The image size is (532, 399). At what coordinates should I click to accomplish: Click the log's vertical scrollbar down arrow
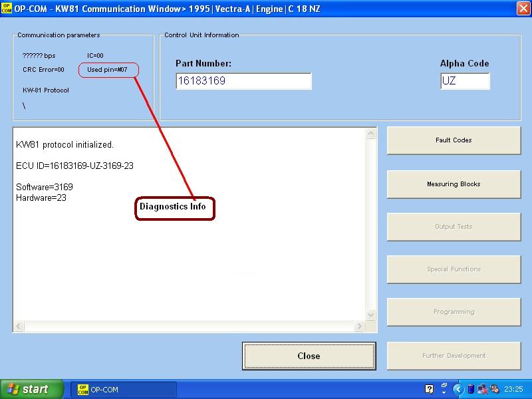point(371,315)
